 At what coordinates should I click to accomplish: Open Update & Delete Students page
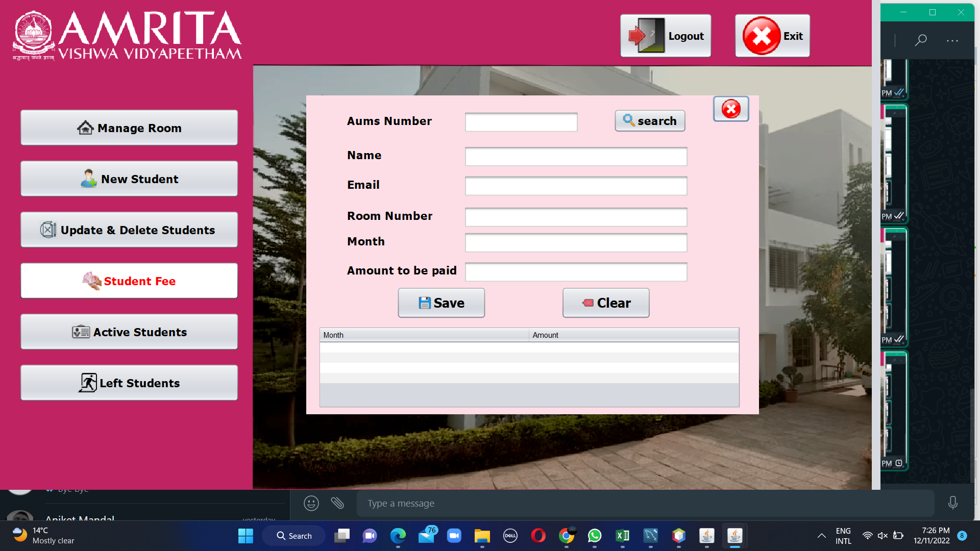pyautogui.click(x=129, y=230)
